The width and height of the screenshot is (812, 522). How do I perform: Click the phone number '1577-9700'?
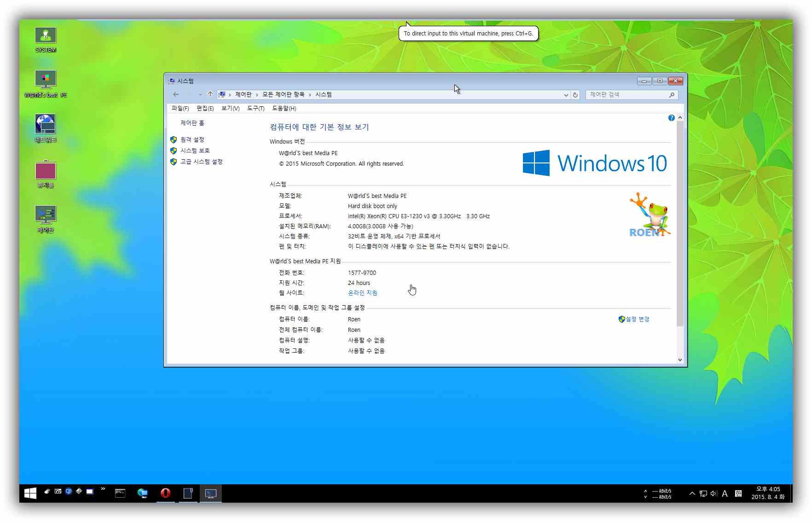click(362, 273)
